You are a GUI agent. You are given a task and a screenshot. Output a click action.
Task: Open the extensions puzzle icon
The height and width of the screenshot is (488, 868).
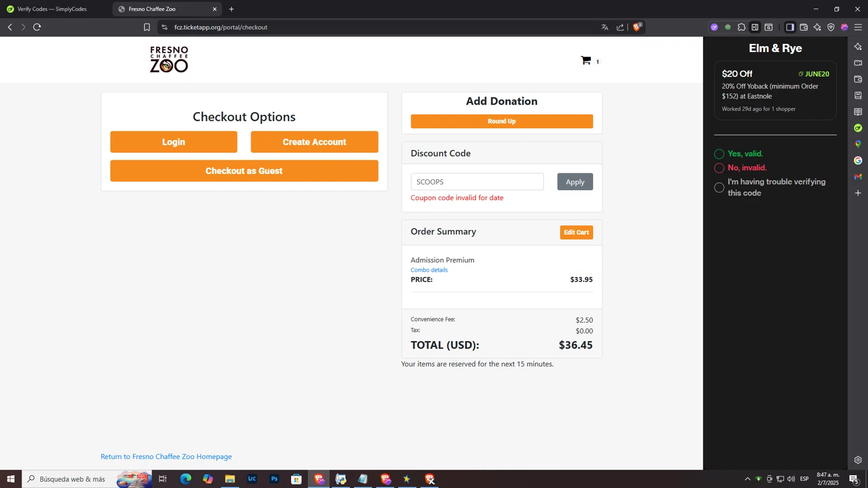(x=741, y=27)
